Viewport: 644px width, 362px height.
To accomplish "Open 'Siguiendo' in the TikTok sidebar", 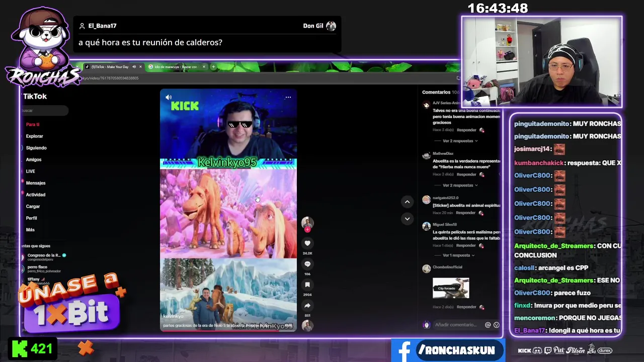I will pos(36,148).
